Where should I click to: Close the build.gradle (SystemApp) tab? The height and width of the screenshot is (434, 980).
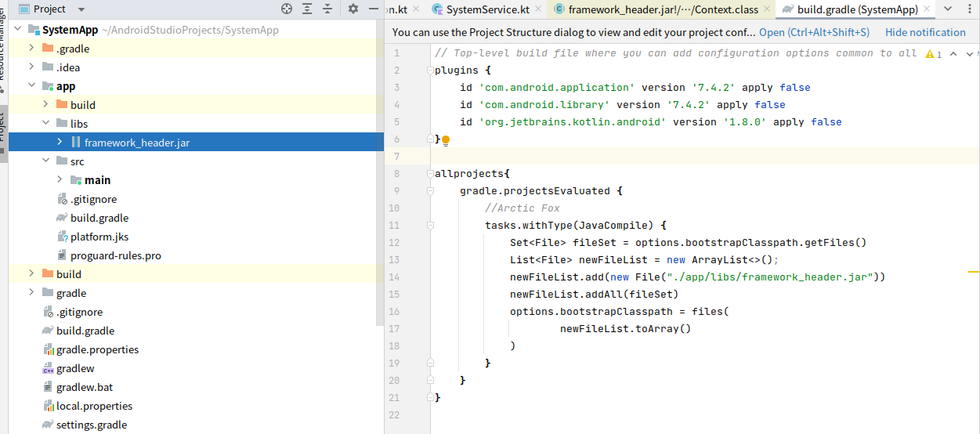pyautogui.click(x=927, y=9)
